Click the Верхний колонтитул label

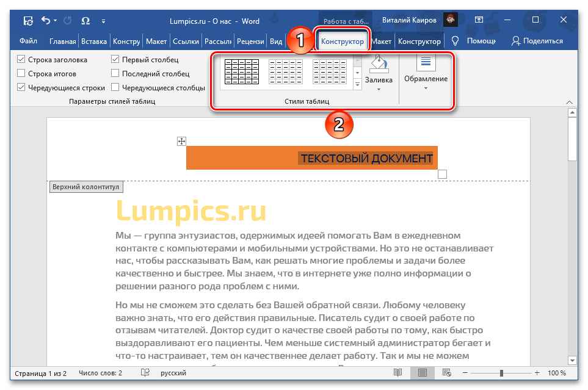tap(86, 187)
